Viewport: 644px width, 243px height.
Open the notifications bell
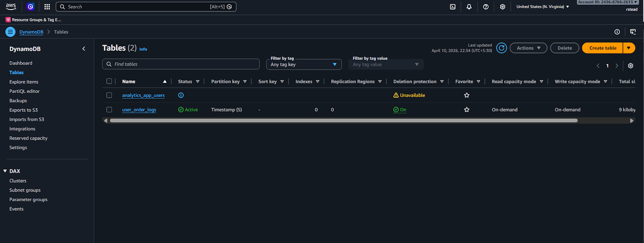(x=469, y=7)
